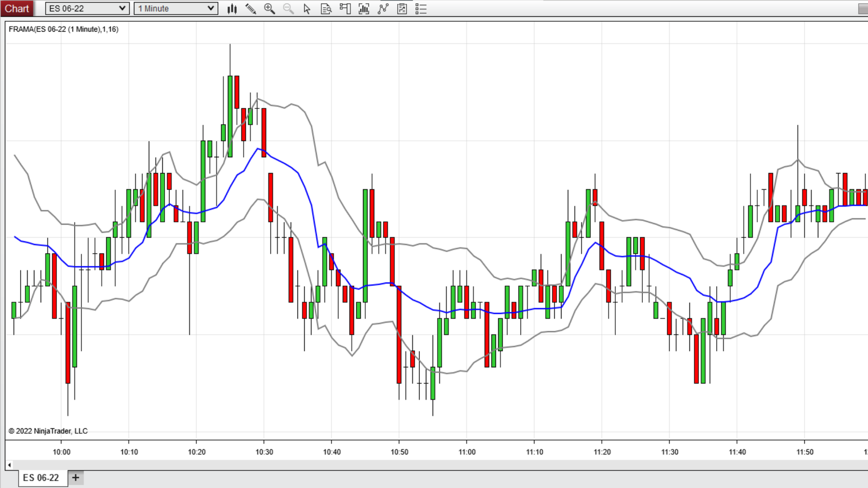Open the Data Series icon
Screen dimensions: 868x488
tap(364, 9)
